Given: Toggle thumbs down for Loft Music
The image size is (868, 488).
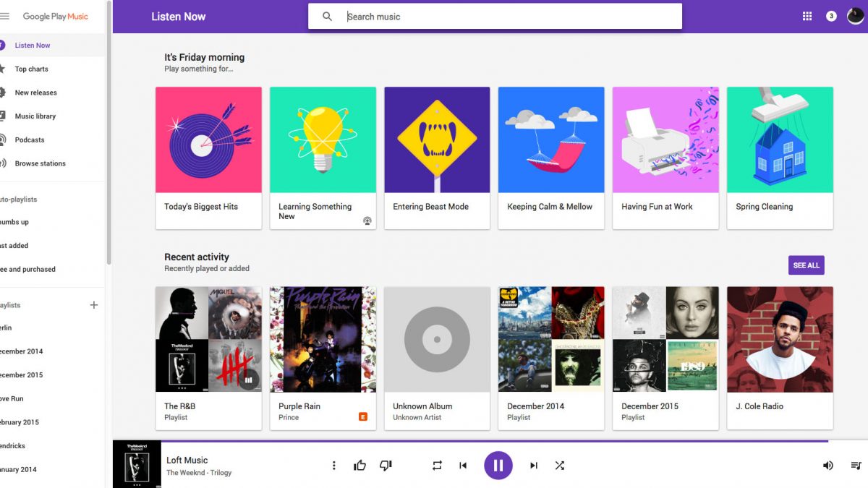Looking at the screenshot, I should click(x=386, y=466).
